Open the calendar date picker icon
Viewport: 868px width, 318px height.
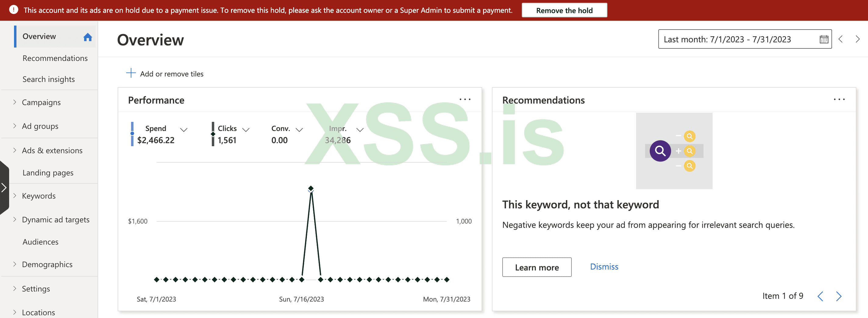pyautogui.click(x=824, y=39)
